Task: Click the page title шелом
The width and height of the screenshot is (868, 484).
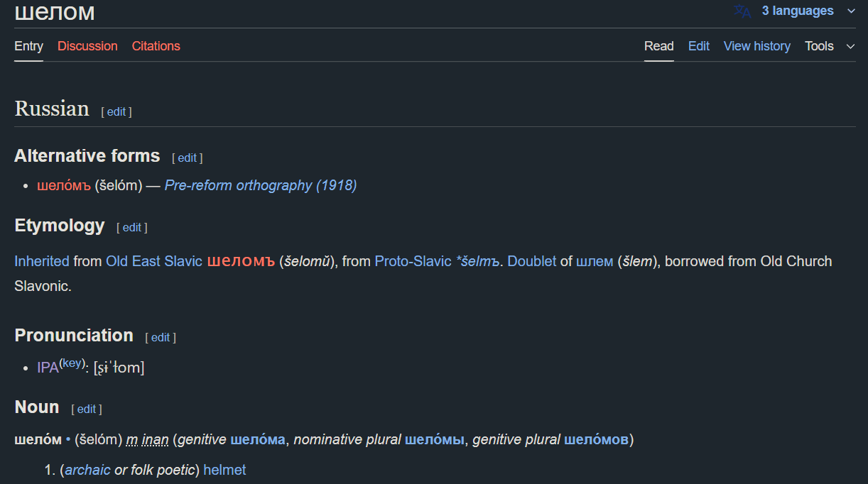Action: (55, 12)
